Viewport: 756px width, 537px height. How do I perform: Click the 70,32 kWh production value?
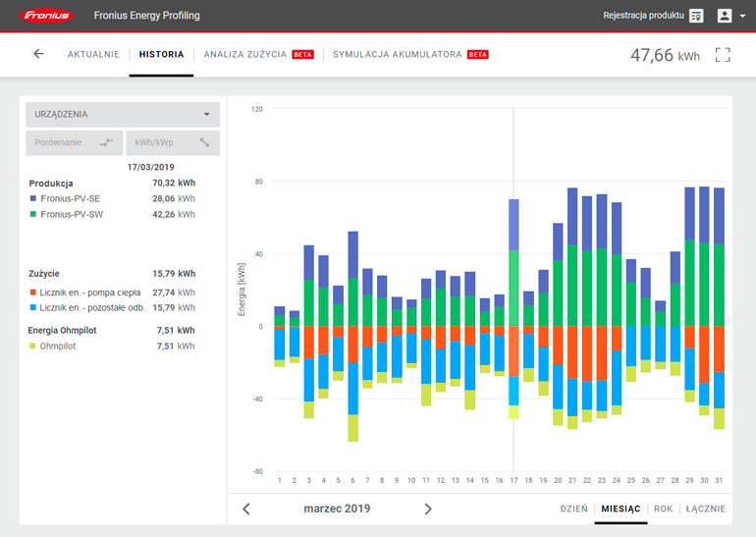174,183
